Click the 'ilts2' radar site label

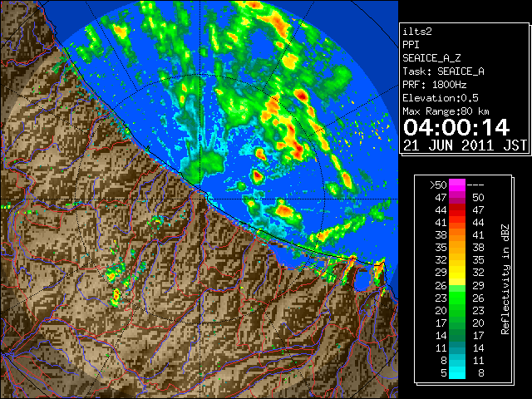tap(417, 32)
